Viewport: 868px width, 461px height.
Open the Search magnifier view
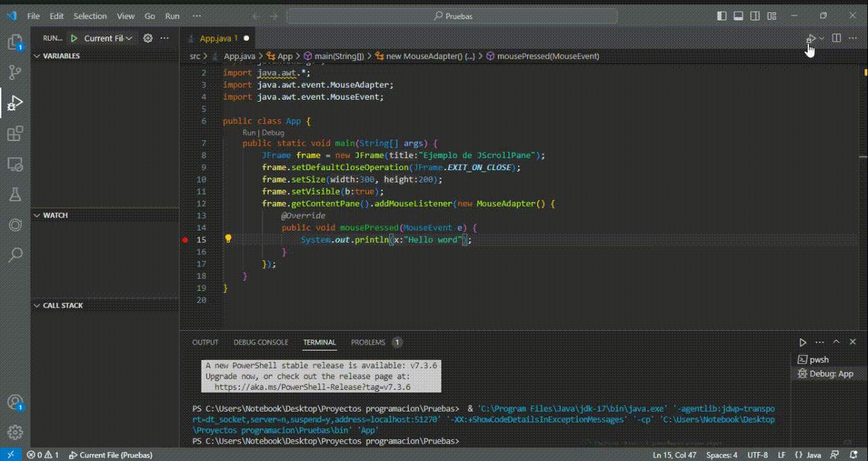(15, 255)
